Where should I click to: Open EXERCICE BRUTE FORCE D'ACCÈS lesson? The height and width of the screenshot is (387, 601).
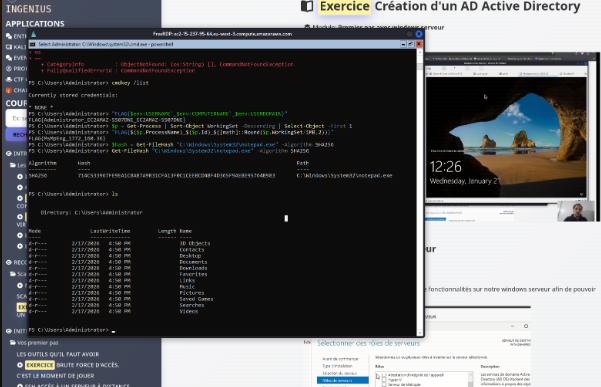click(72, 365)
